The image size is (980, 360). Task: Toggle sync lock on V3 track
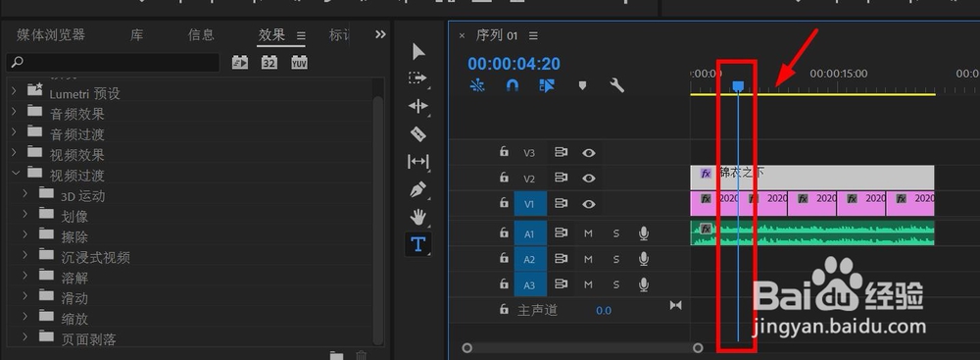pos(561,152)
